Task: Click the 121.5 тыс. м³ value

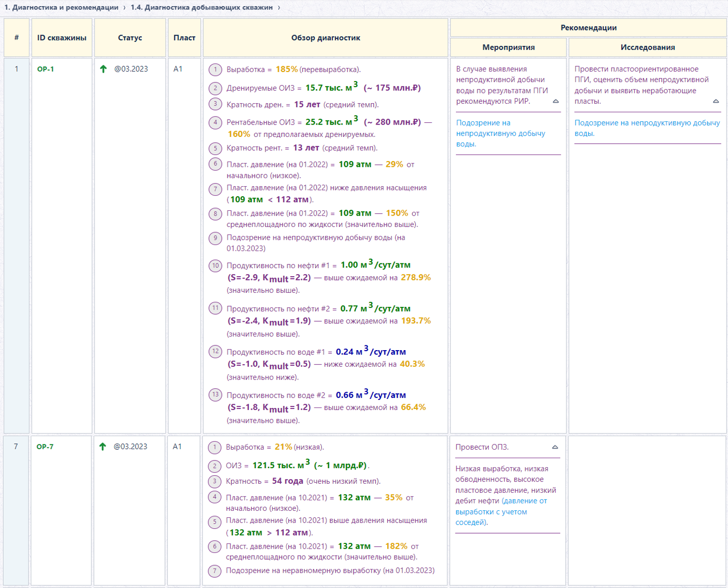Action: click(282, 465)
